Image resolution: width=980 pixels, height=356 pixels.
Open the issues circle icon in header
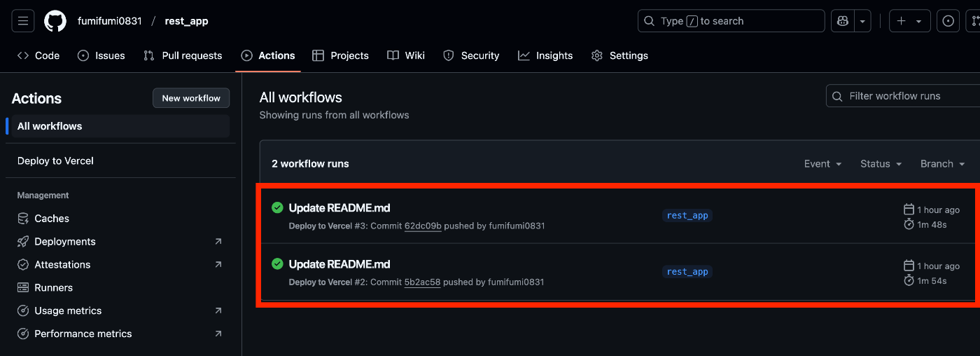(948, 21)
